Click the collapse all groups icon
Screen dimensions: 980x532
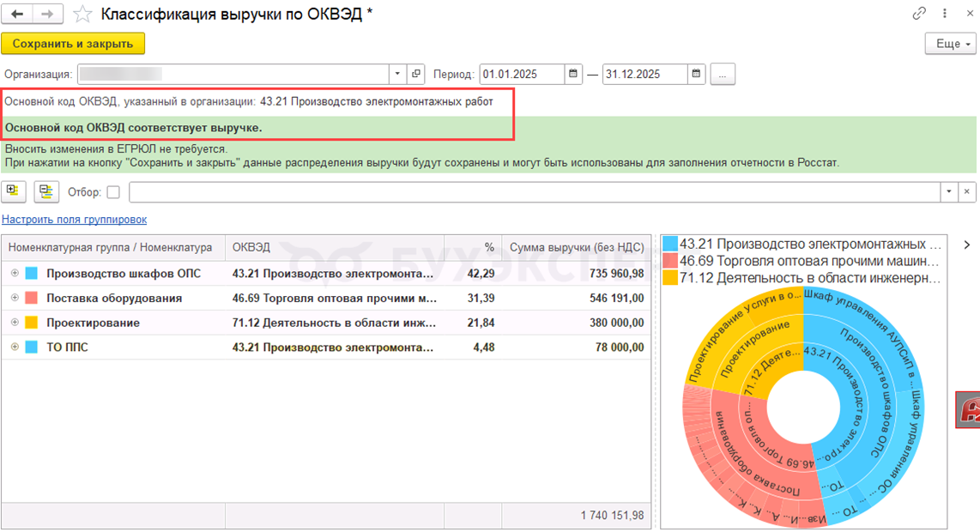tap(46, 192)
